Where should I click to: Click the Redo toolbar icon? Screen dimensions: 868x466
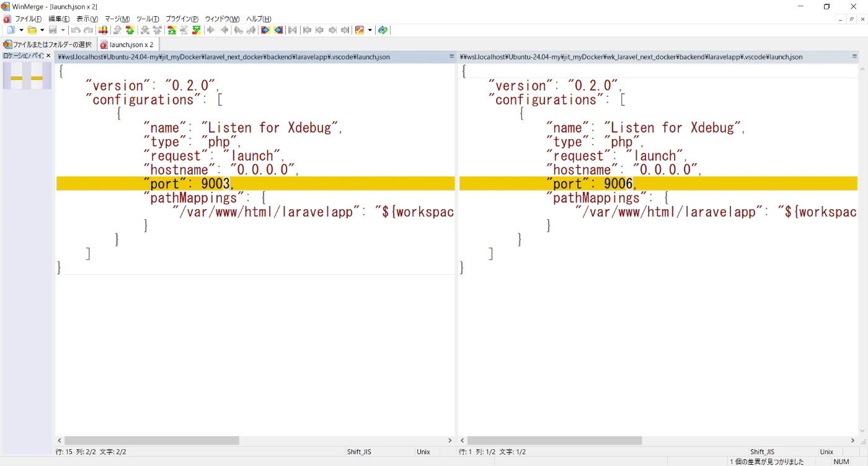89,30
